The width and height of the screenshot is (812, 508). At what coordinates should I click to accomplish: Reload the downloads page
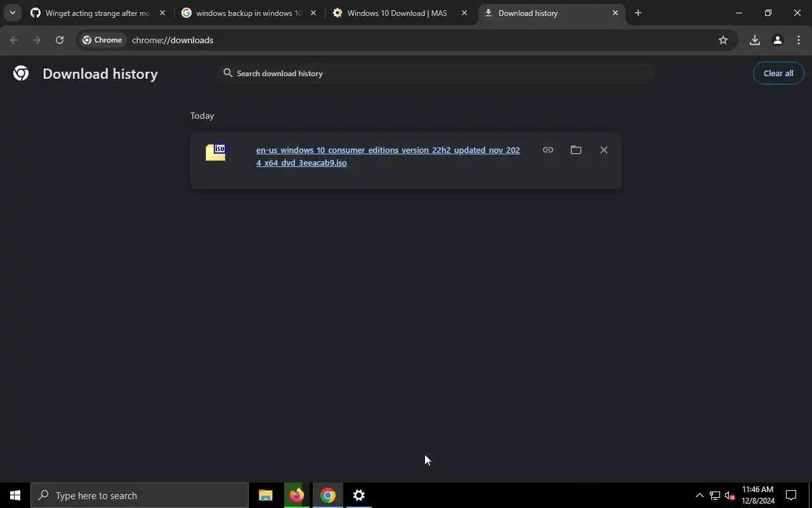tap(60, 40)
